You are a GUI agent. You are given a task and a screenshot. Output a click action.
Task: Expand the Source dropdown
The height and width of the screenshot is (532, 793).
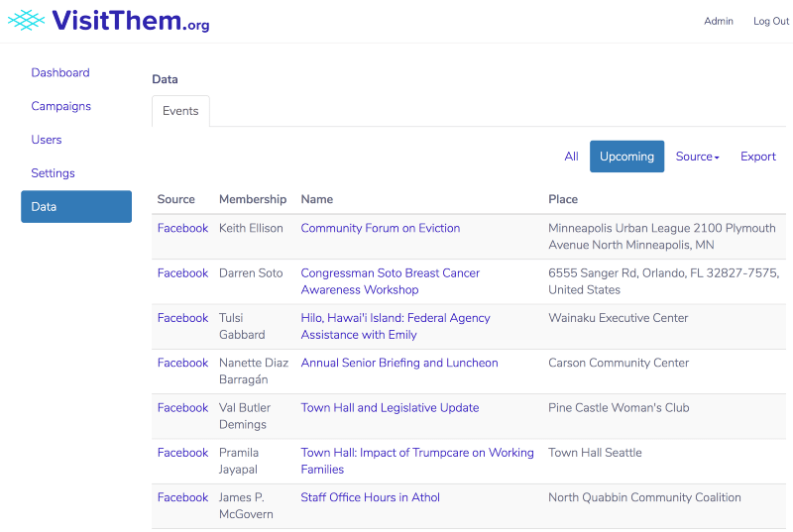(x=697, y=157)
